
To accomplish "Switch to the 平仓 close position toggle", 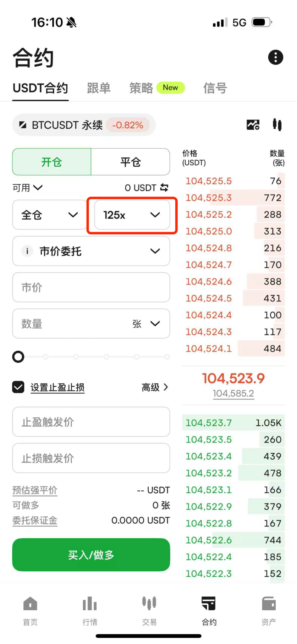I will pos(130,162).
